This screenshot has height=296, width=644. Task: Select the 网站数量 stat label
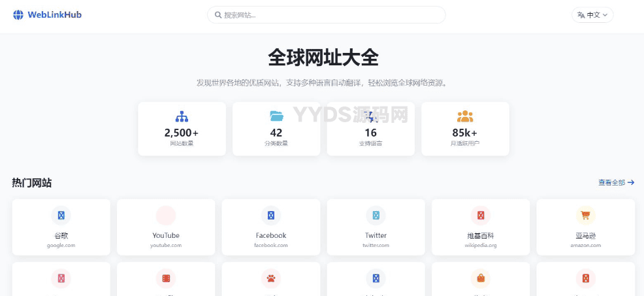(182, 144)
